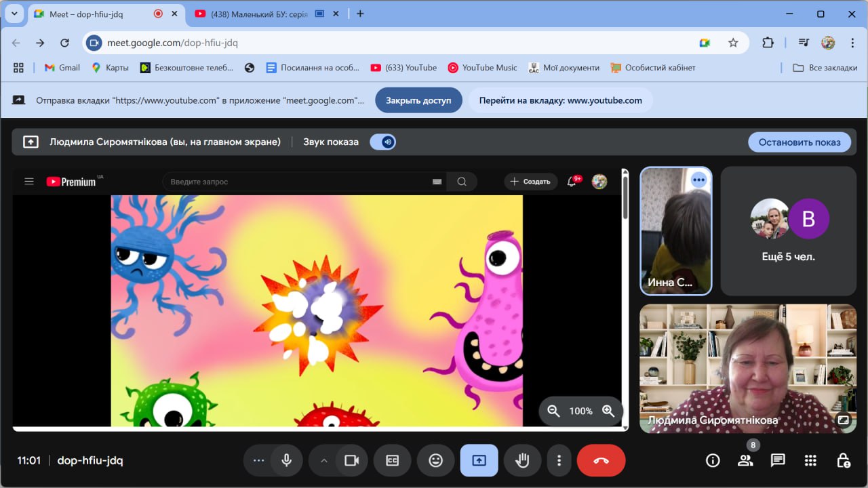
Task: Show participants list people icon
Action: (745, 460)
